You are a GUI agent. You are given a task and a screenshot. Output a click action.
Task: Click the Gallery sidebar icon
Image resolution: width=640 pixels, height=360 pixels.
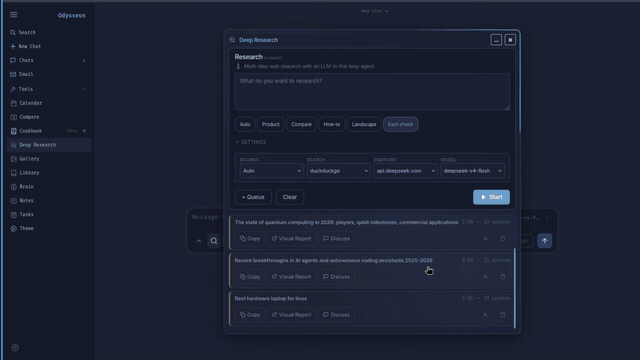click(13, 159)
